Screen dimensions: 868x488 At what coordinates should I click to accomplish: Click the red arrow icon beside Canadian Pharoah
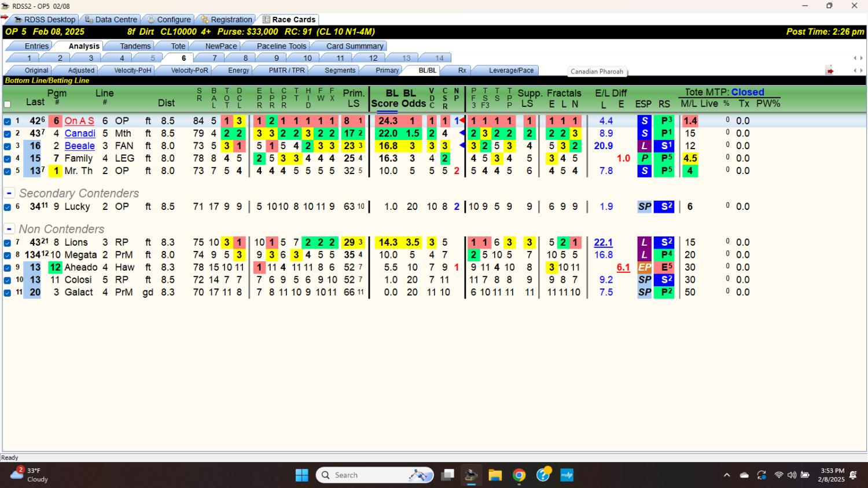(830, 71)
